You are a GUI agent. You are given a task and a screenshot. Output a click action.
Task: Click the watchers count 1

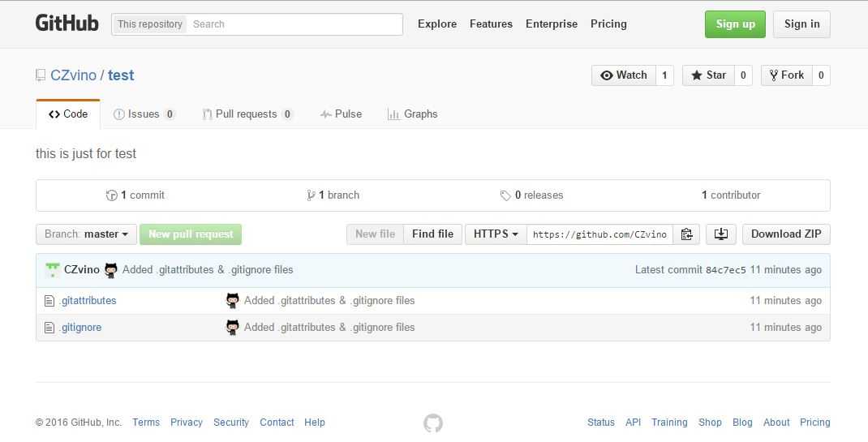pos(665,75)
